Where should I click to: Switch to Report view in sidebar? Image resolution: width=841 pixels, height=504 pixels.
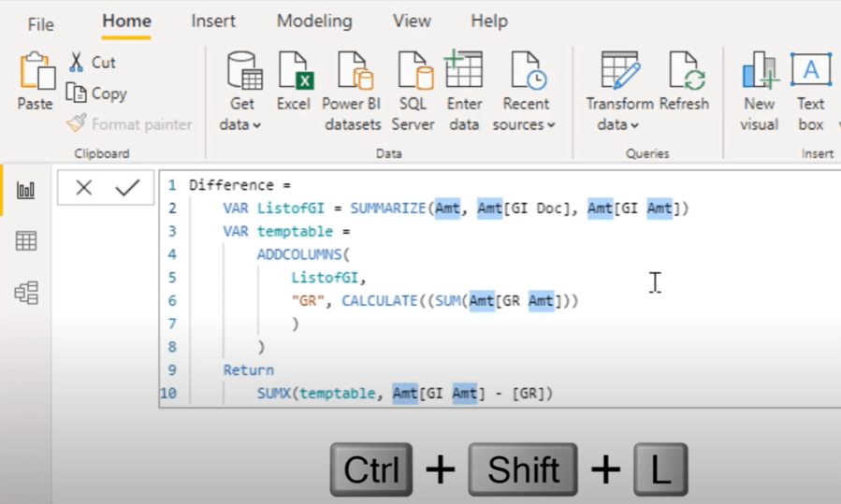tap(26, 191)
